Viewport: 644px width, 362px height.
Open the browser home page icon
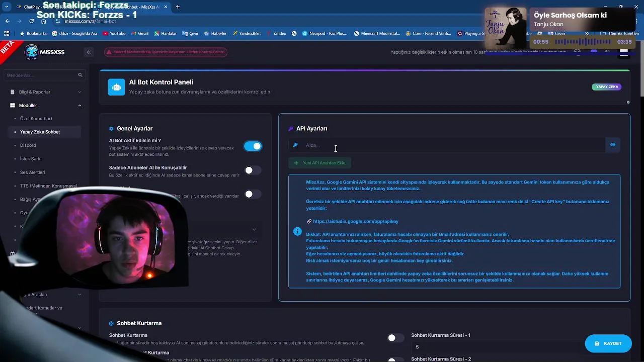(44, 21)
